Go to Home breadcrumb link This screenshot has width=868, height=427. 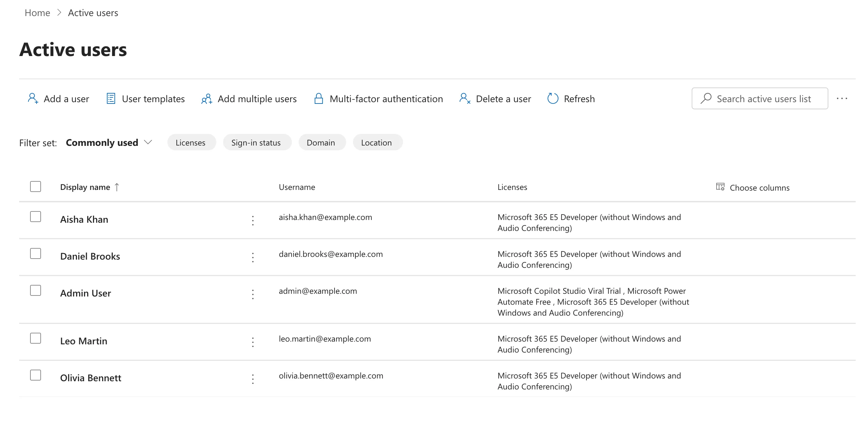pyautogui.click(x=37, y=13)
